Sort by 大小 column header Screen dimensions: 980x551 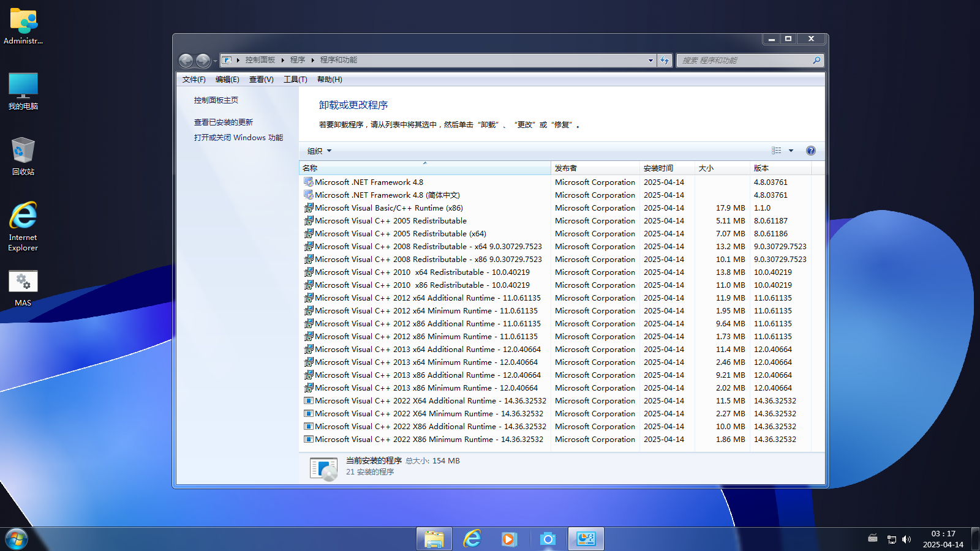tap(722, 168)
